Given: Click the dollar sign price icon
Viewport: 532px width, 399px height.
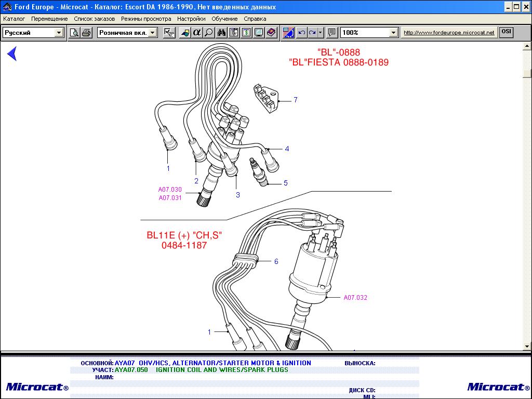Looking at the screenshot, I should point(246,33).
